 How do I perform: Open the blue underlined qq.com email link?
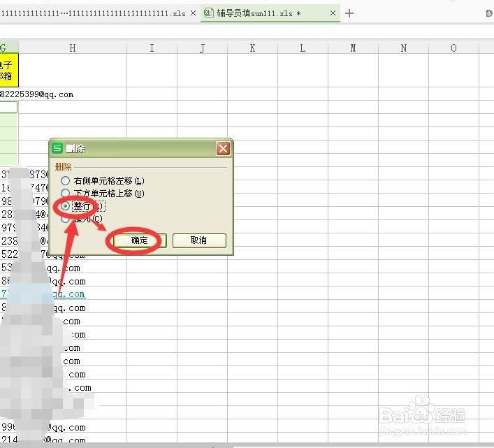tap(69, 294)
